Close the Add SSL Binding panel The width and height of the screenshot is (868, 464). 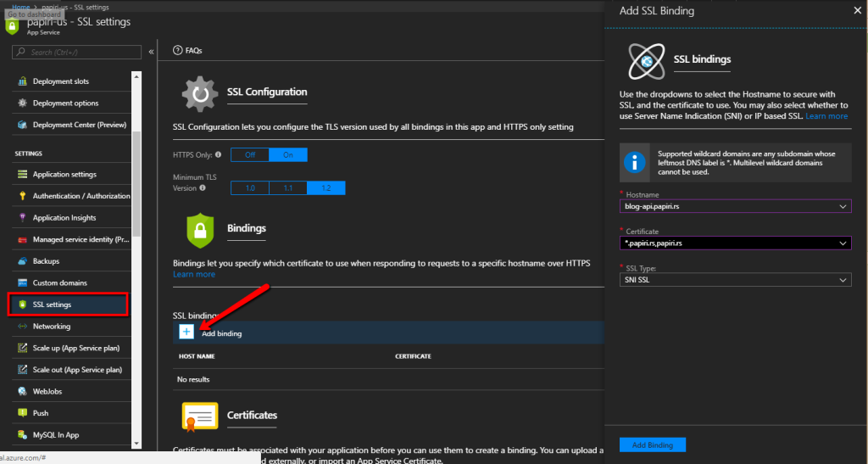pyautogui.click(x=858, y=10)
